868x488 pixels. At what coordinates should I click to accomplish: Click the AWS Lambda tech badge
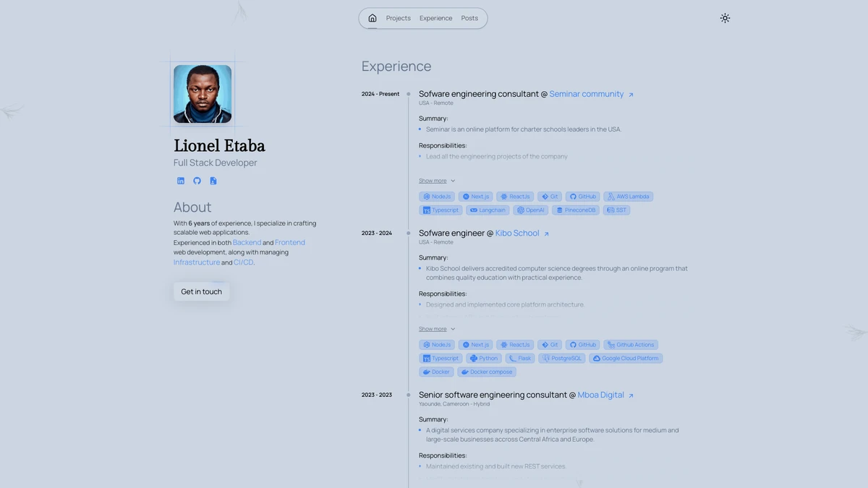(x=628, y=197)
